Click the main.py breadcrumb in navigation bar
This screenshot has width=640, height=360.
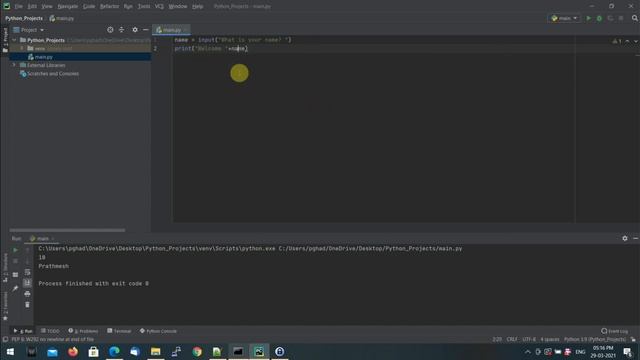(62, 18)
